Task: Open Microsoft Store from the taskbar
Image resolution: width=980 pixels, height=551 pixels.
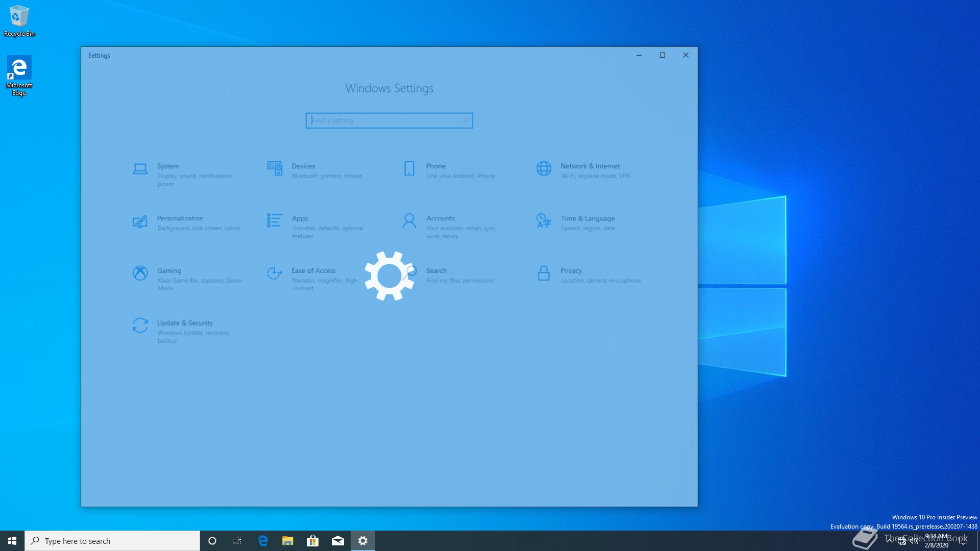Action: [312, 541]
